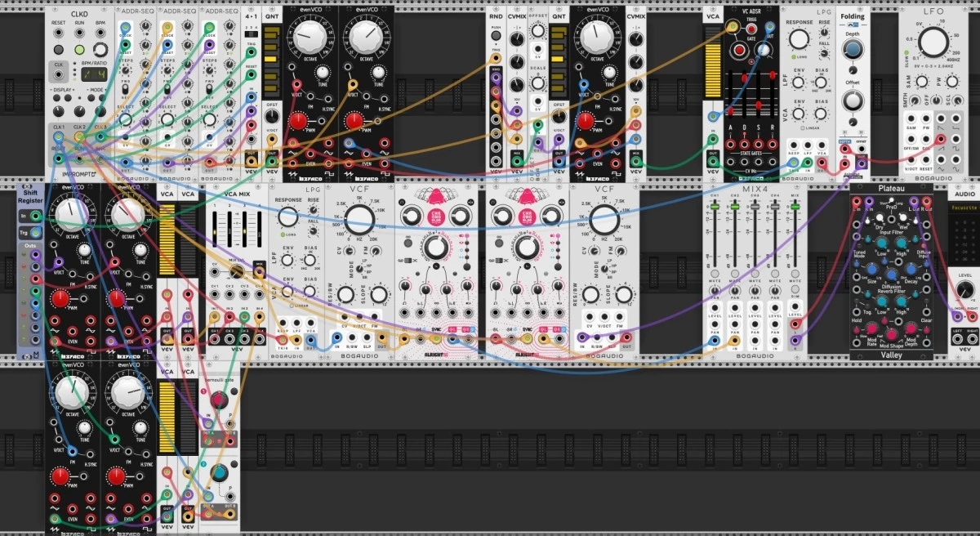The height and width of the screenshot is (536, 980).
Task: Click the LFO RESET input jack
Action: pos(926,159)
